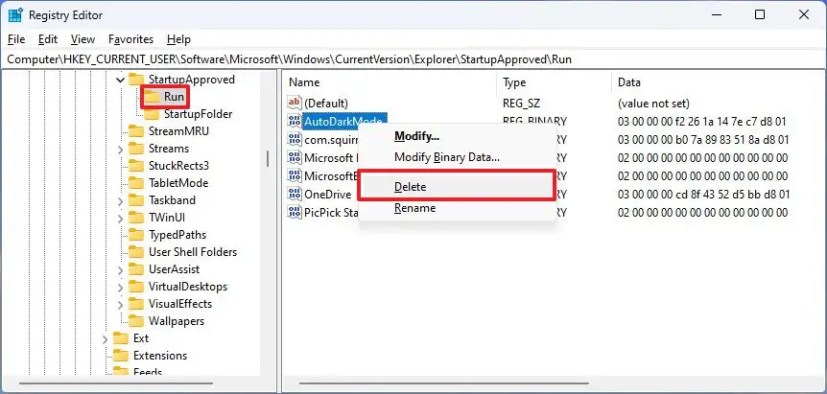Select the StartupFolder tree label
The image size is (827, 394).
click(198, 114)
